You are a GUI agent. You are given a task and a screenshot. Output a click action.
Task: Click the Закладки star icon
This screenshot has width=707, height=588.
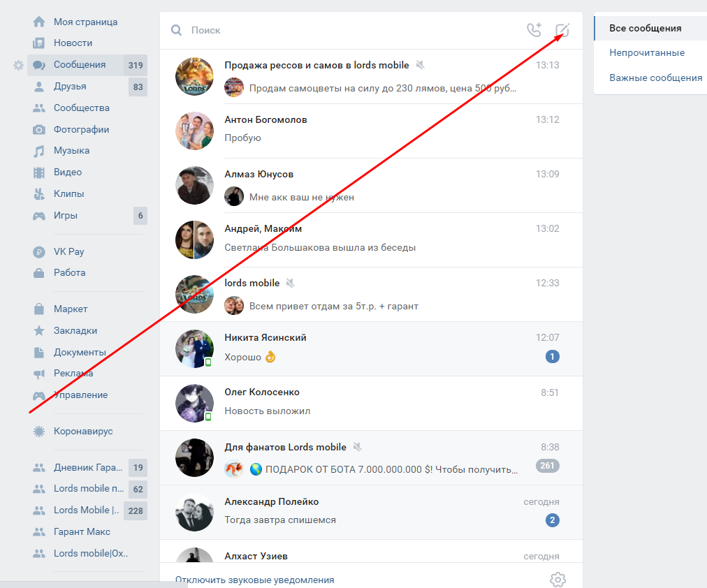coord(39,331)
